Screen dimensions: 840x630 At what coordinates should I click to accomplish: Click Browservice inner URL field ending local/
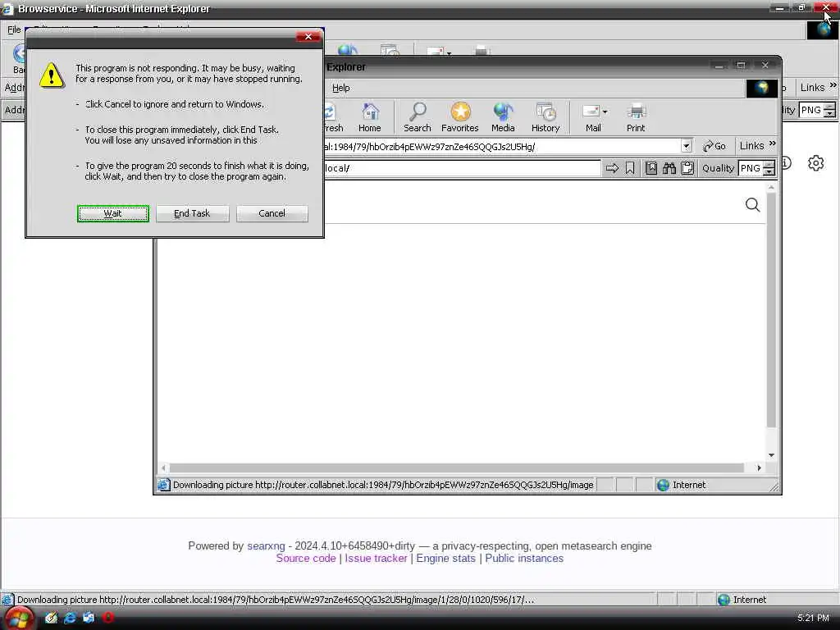[x=462, y=168]
